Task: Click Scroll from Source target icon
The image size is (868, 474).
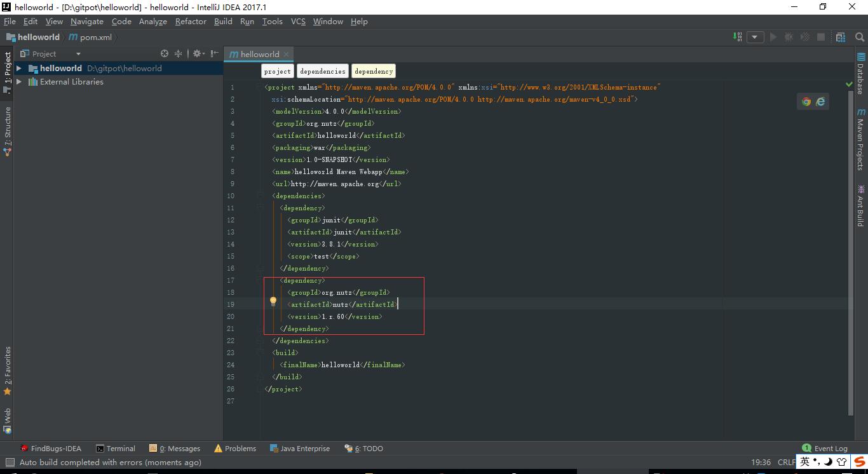Action: pos(165,54)
